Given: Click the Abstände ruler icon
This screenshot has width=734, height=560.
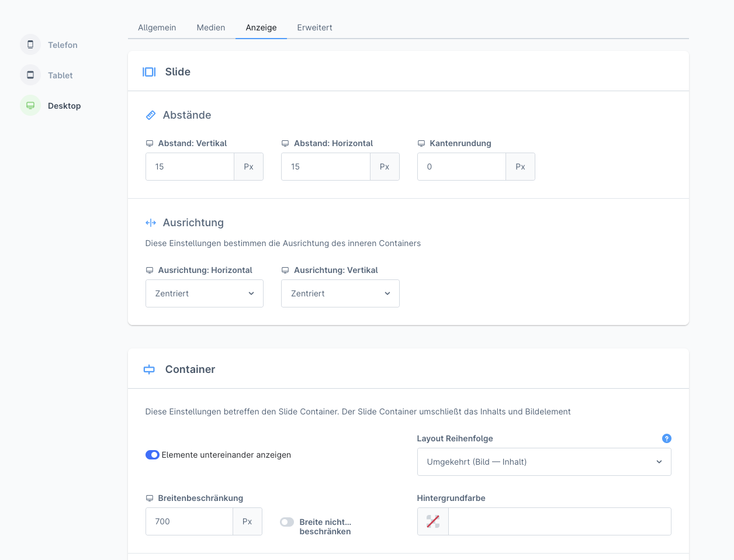Looking at the screenshot, I should pyautogui.click(x=151, y=115).
